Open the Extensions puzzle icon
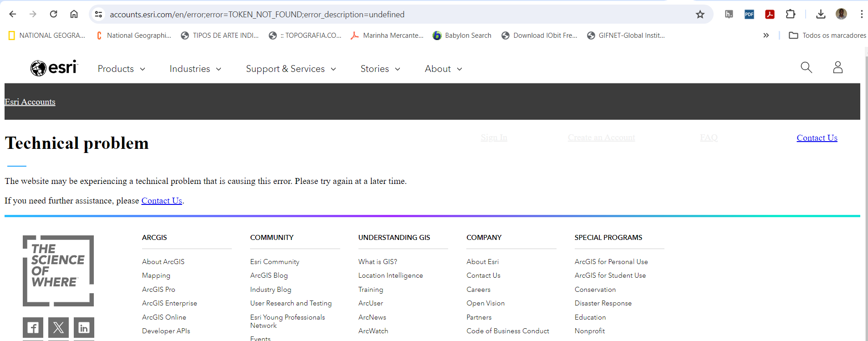 click(791, 15)
